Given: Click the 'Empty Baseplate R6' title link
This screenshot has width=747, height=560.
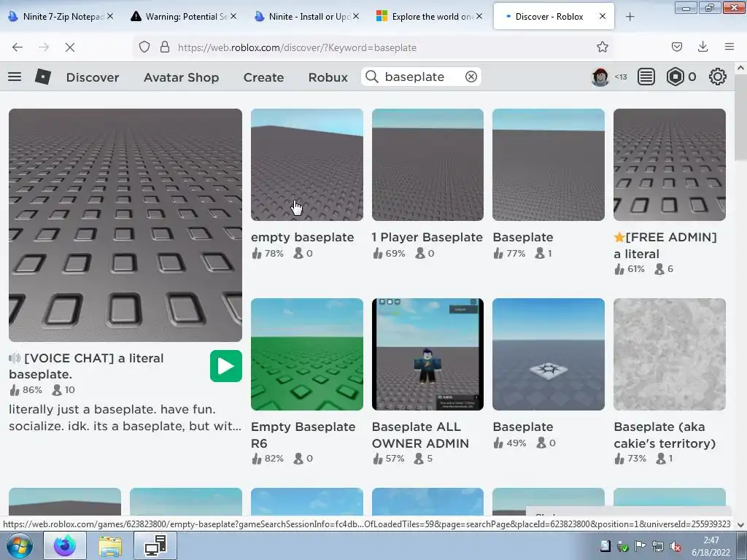Looking at the screenshot, I should (303, 435).
